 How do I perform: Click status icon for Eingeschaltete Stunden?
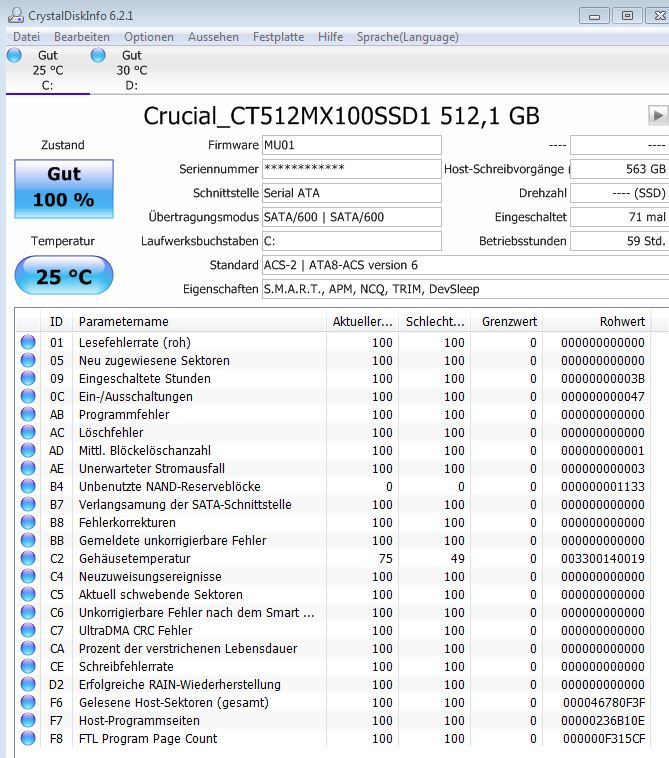[x=28, y=378]
